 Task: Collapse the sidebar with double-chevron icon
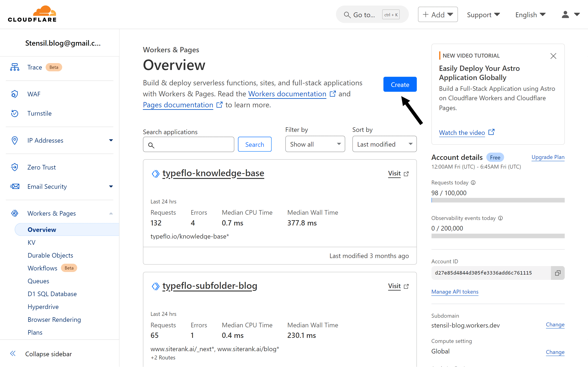(13, 354)
